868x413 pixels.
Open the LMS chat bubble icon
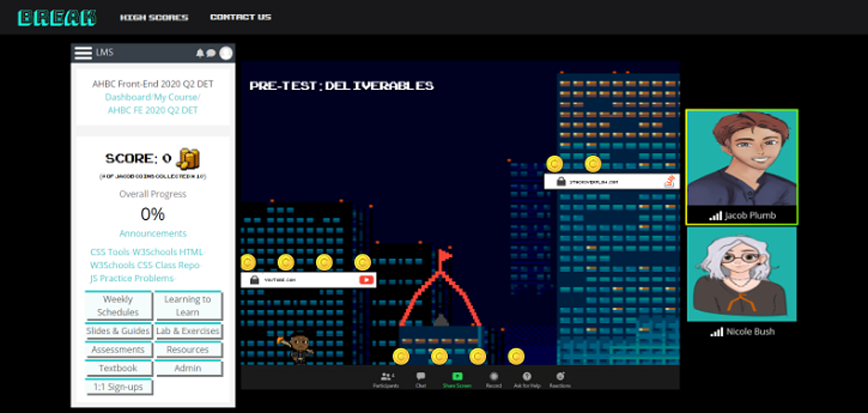click(211, 53)
